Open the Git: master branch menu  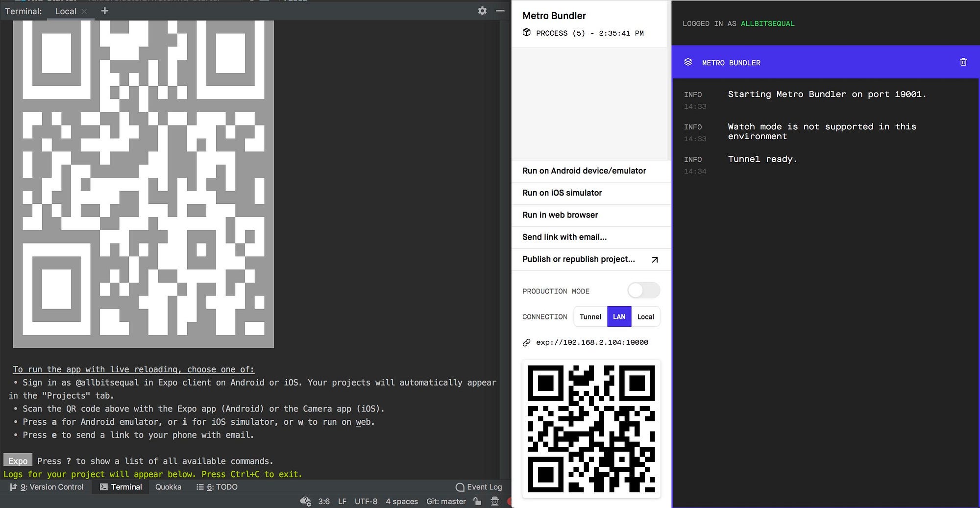(x=446, y=501)
